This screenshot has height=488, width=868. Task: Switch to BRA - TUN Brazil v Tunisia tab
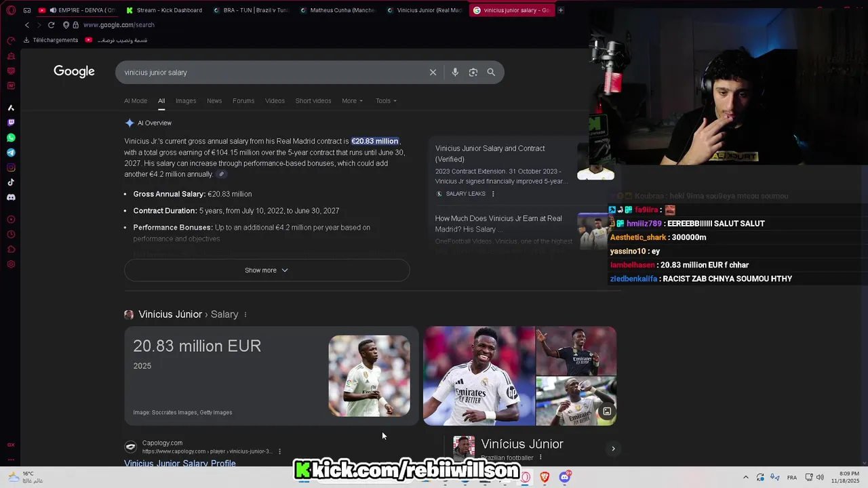tap(252, 10)
